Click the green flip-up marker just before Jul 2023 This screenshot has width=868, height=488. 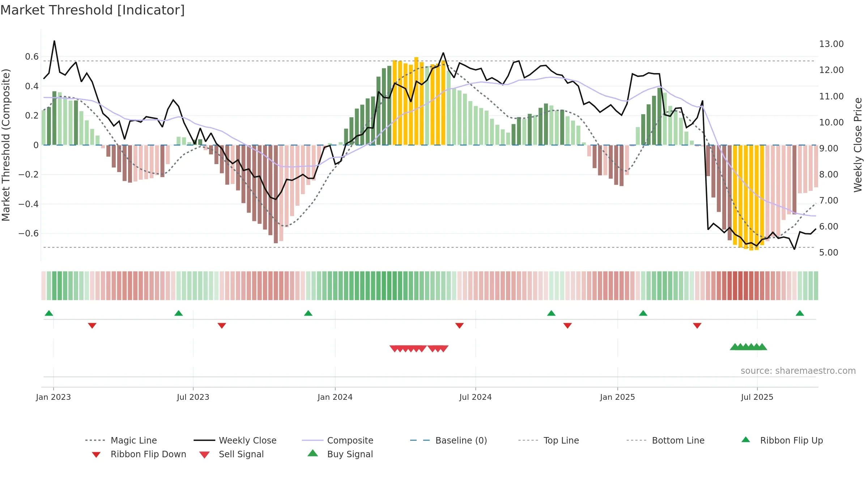[x=179, y=313]
